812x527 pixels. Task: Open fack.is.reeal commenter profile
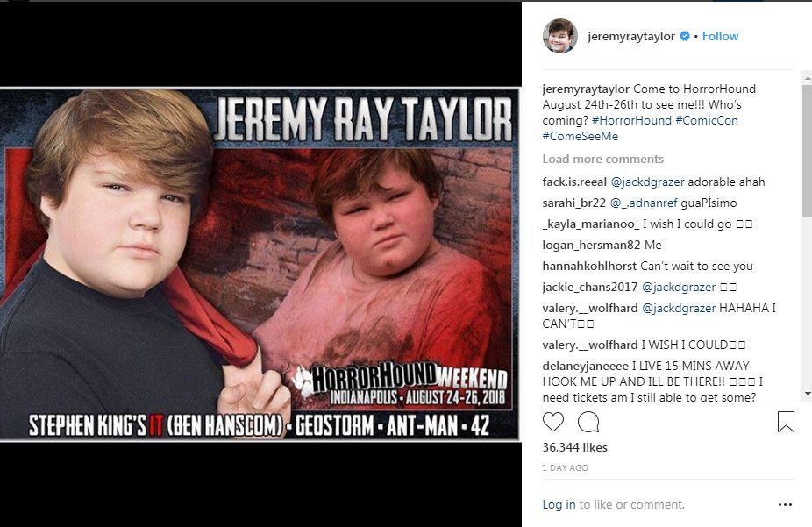[x=574, y=182]
